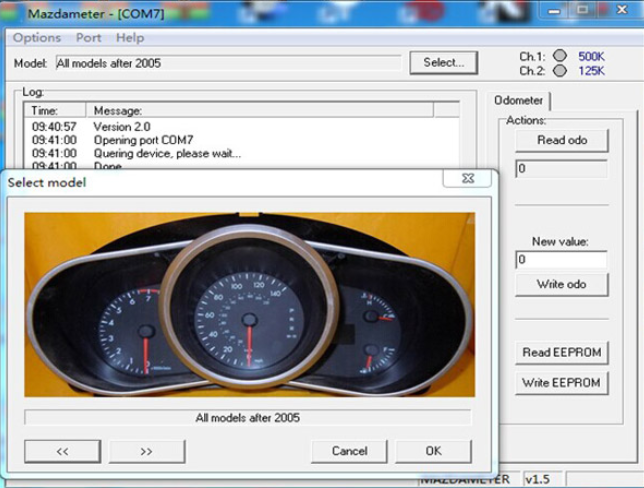
Task: Click the New value input field
Action: point(561,260)
